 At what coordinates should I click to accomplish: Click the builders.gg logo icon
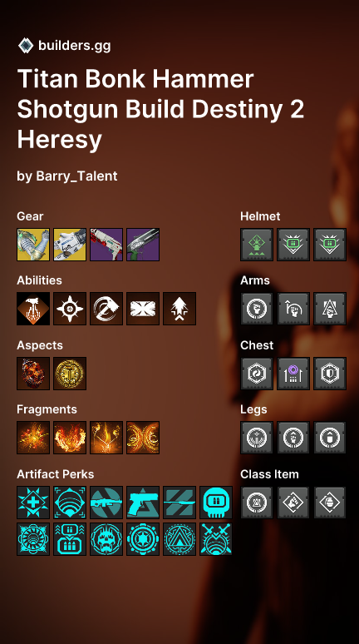coord(26,45)
